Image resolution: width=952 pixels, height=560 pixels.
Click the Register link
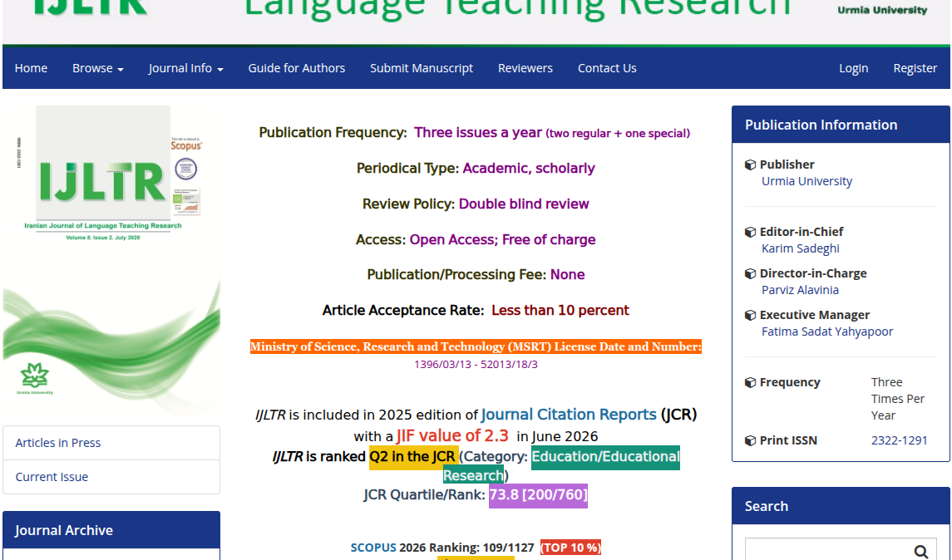pyautogui.click(x=915, y=69)
